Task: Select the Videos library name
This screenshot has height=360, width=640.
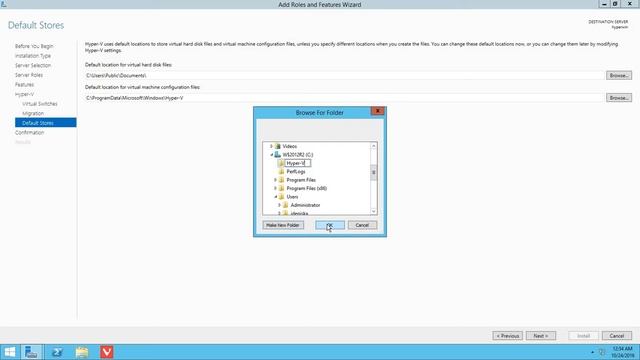Action: tap(289, 146)
